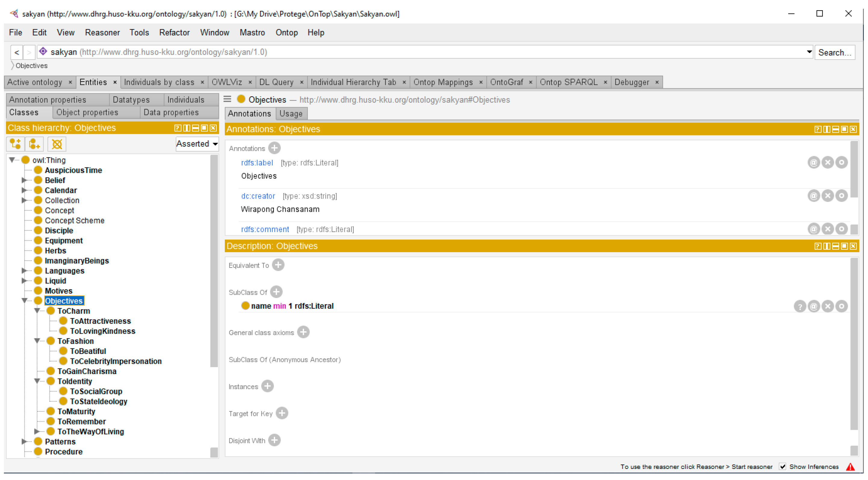Open the Usage tab

[x=291, y=114]
